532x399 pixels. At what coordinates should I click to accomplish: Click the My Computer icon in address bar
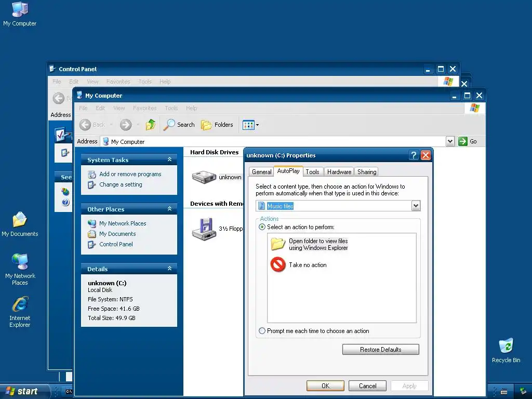(x=106, y=141)
